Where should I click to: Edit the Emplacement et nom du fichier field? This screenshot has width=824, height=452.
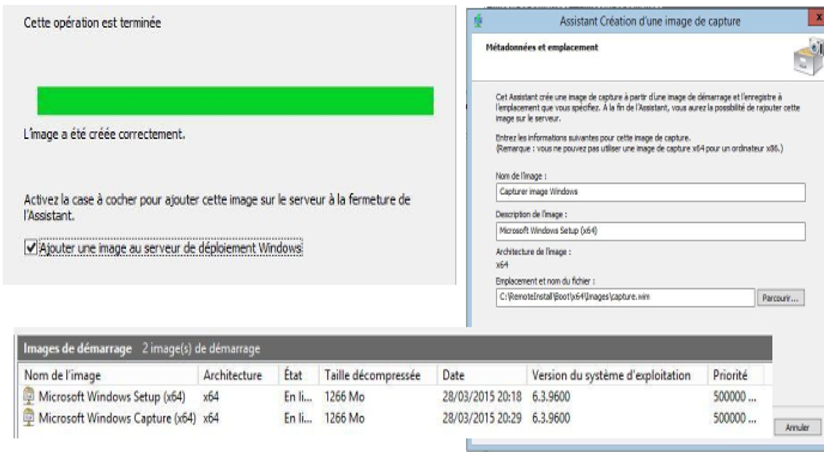click(625, 297)
